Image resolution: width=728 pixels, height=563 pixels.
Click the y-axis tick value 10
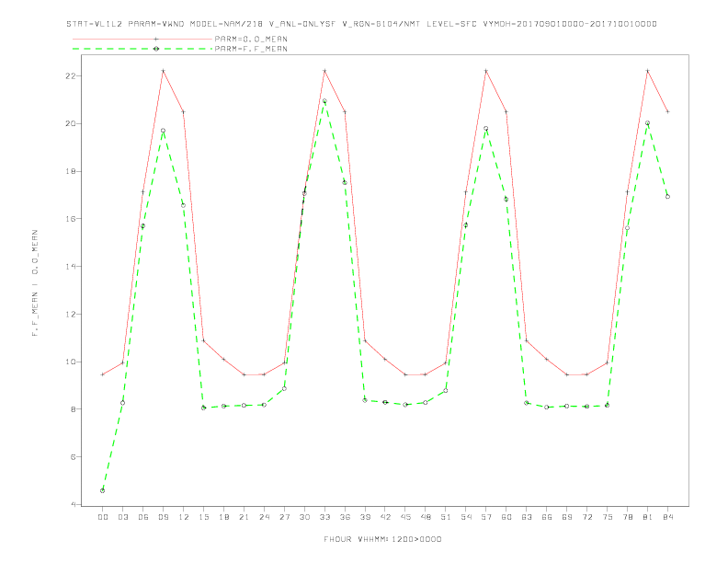click(x=70, y=362)
